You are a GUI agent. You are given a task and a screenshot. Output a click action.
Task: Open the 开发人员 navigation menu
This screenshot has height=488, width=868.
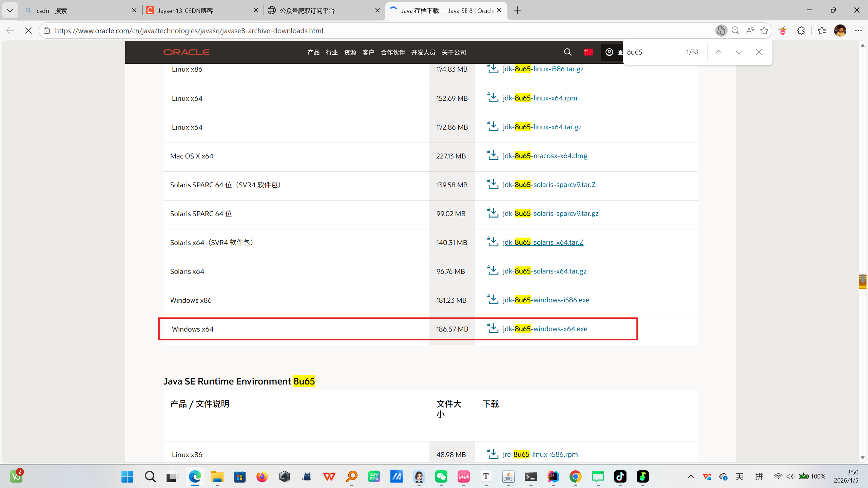[x=423, y=52]
